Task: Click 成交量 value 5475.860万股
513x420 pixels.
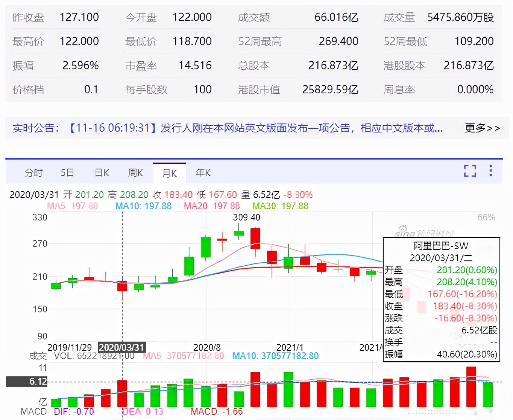Action: pos(460,17)
